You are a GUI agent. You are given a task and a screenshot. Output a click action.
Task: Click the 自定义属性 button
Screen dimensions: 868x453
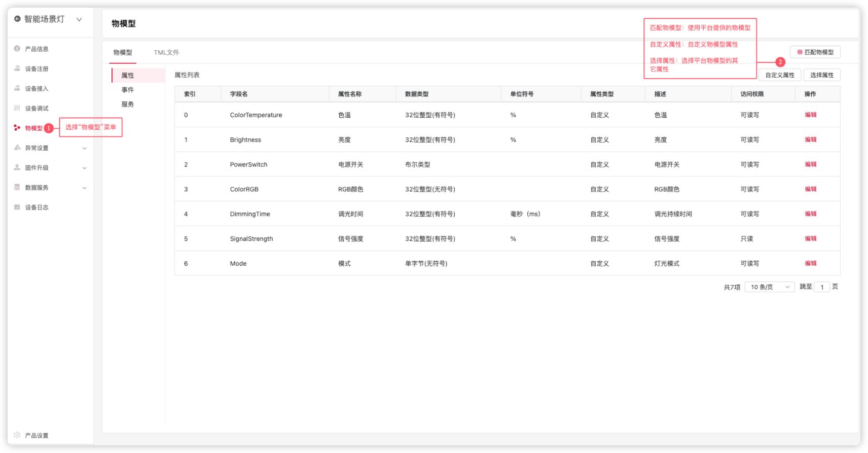(x=779, y=75)
